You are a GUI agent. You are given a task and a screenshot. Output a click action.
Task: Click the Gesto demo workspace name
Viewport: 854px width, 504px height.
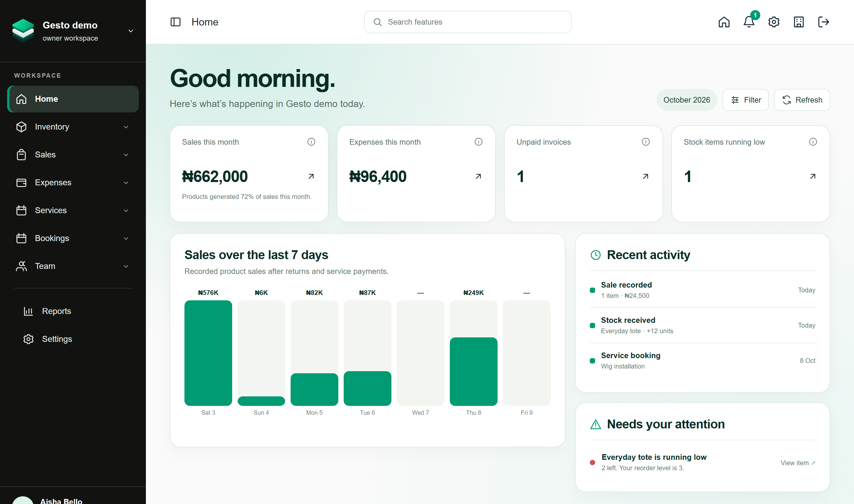click(x=70, y=25)
